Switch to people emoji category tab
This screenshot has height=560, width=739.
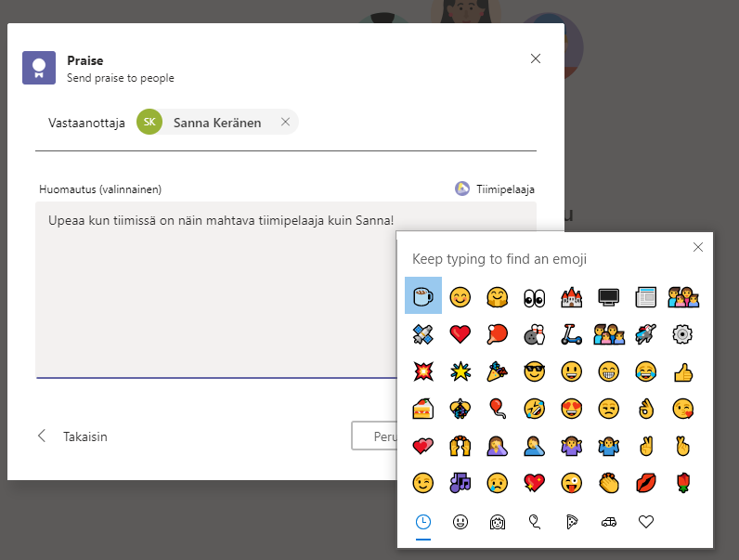(x=498, y=522)
